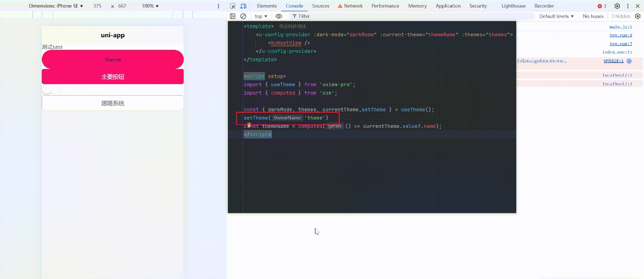Click the Network tab warning triangle icon
The image size is (644, 279).
(340, 6)
